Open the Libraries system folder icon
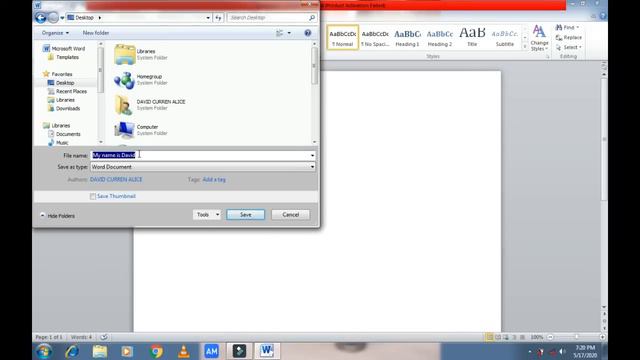 [x=124, y=54]
